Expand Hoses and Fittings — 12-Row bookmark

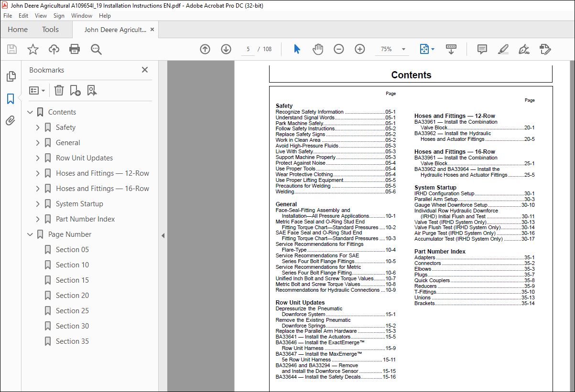[x=38, y=173]
